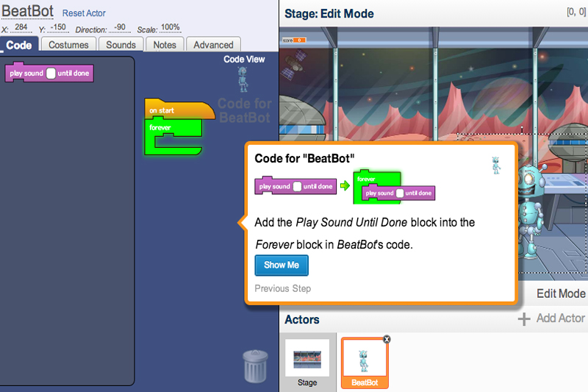Select the BeatBot actor thumbnail
Image resolution: width=588 pixels, height=392 pixels.
(364, 360)
